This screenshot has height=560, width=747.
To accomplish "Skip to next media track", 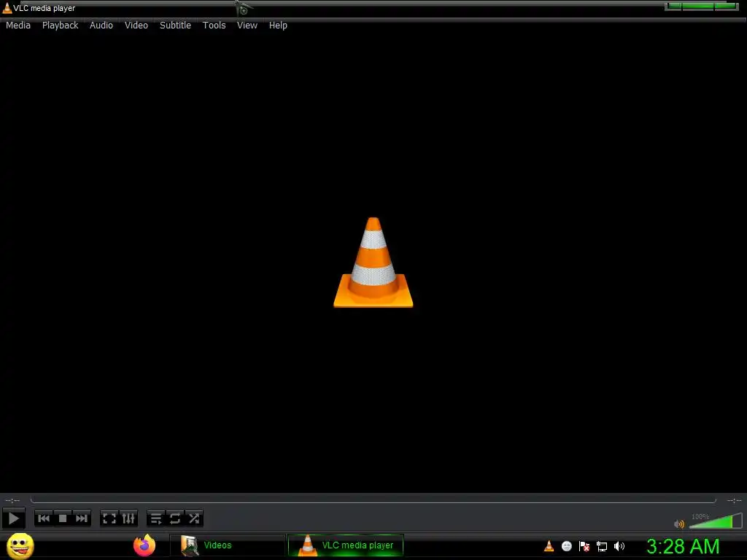I will point(82,518).
